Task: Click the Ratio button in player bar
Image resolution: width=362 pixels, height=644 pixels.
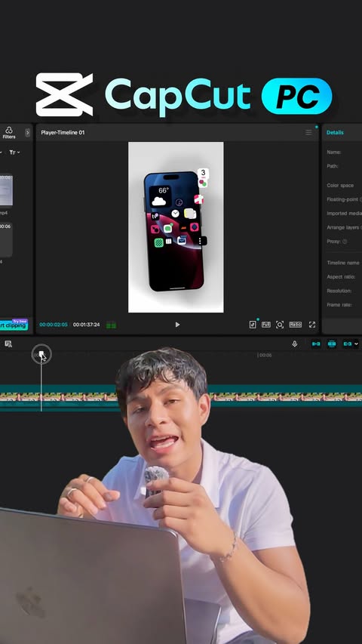Action: (x=295, y=325)
